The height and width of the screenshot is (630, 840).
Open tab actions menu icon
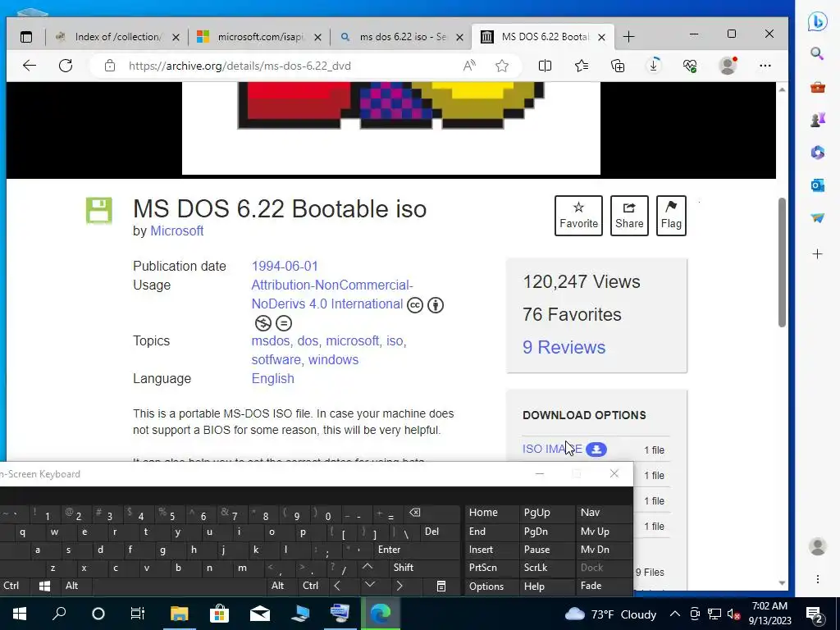[25, 37]
